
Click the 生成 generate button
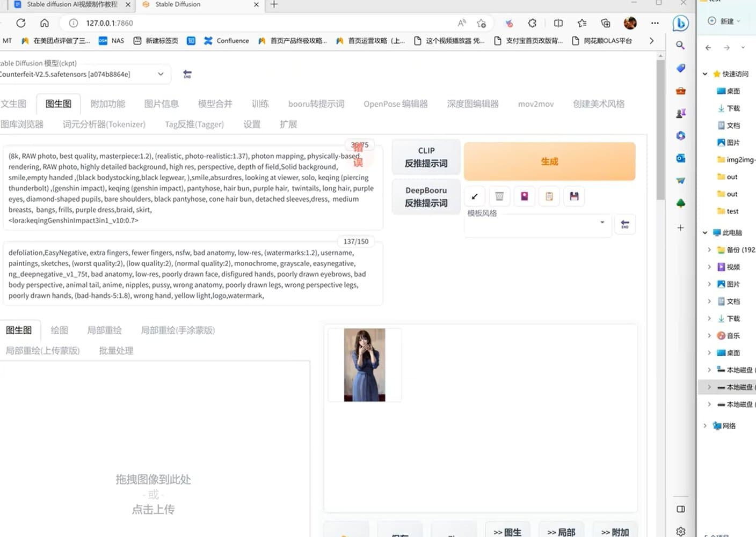pyautogui.click(x=549, y=161)
